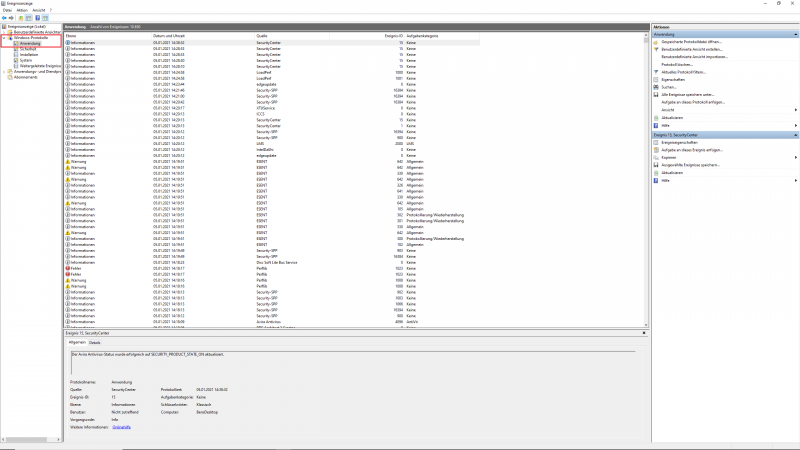Open the Anwendung log in the tree
The image size is (800, 450).
coord(30,43)
